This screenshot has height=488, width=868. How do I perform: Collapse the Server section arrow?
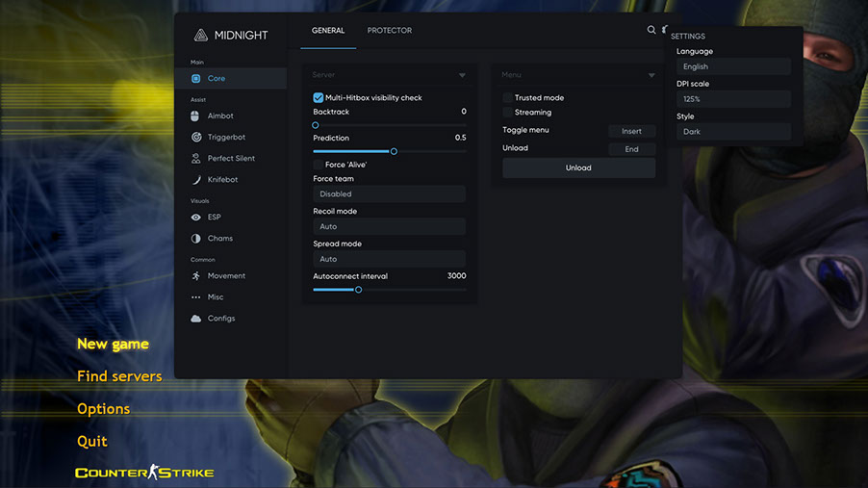pyautogui.click(x=462, y=75)
